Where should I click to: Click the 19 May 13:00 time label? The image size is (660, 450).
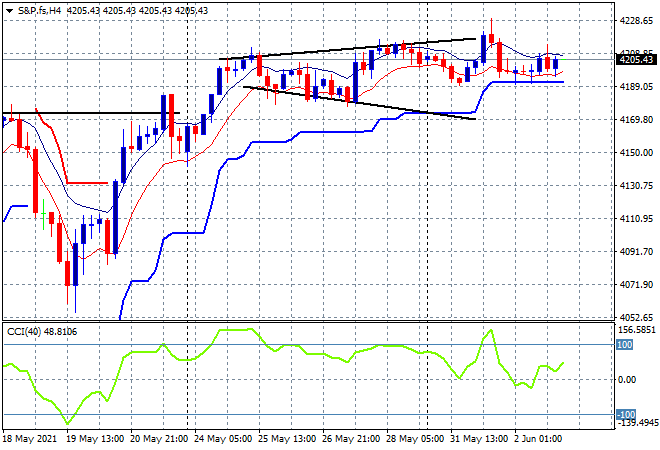point(96,439)
